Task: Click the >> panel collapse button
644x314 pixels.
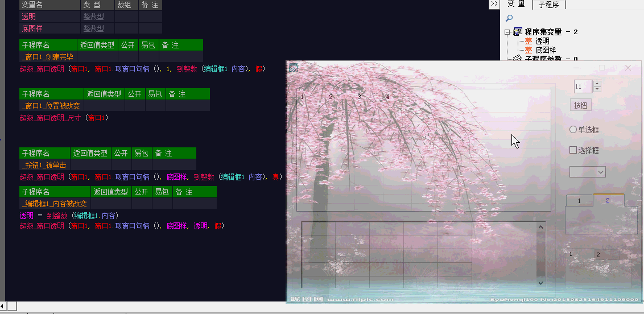Action: (x=494, y=4)
